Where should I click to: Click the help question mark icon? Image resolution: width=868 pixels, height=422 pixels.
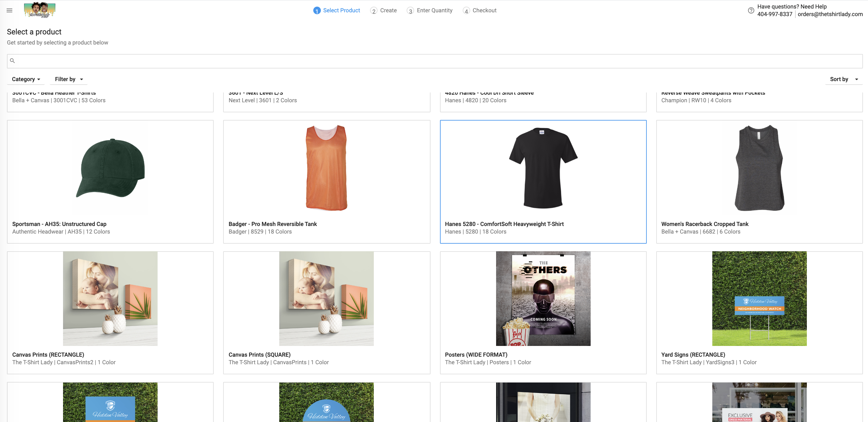[x=751, y=10]
